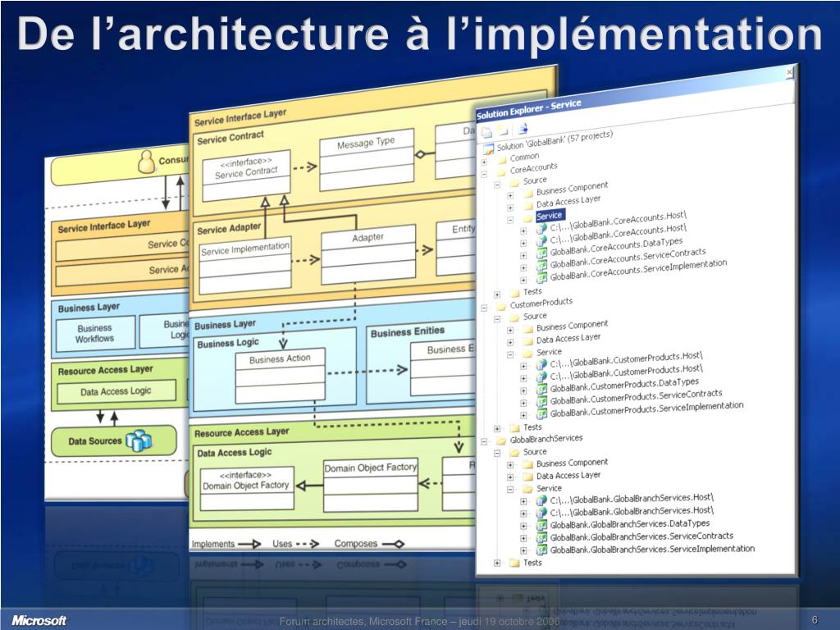Click the Solution Explorer - Service title bar
This screenshot has height=630, width=840.
[x=634, y=94]
